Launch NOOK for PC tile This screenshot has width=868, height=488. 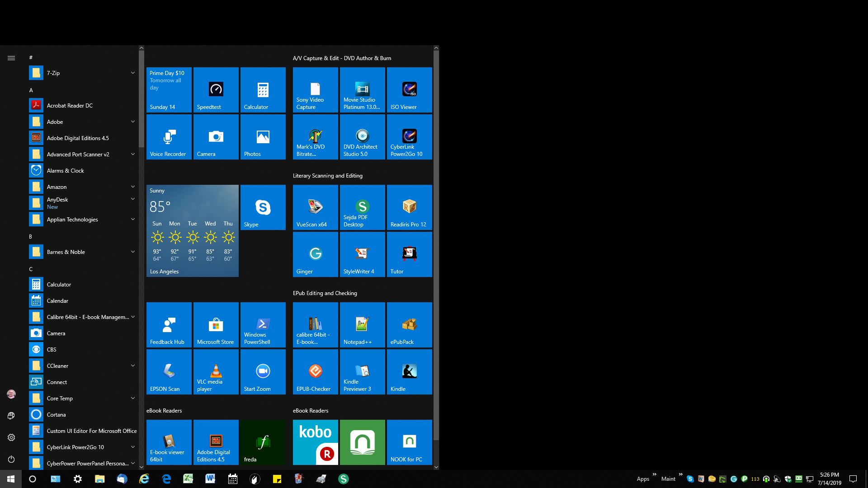(x=409, y=442)
